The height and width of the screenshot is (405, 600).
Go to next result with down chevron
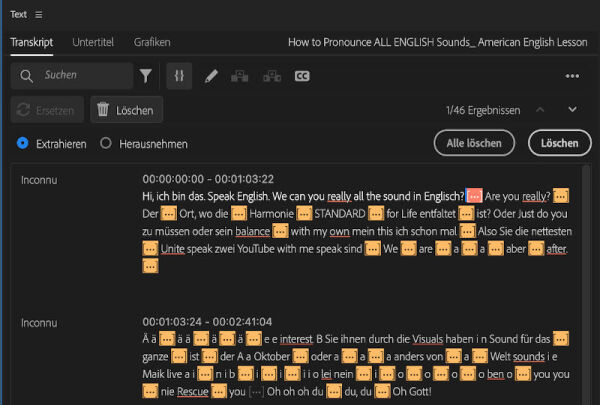tap(572, 110)
